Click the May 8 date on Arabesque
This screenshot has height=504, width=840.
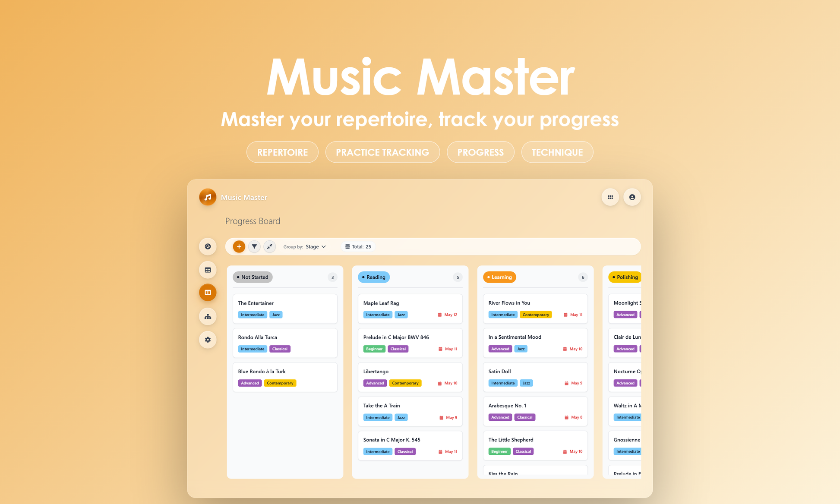[577, 417]
